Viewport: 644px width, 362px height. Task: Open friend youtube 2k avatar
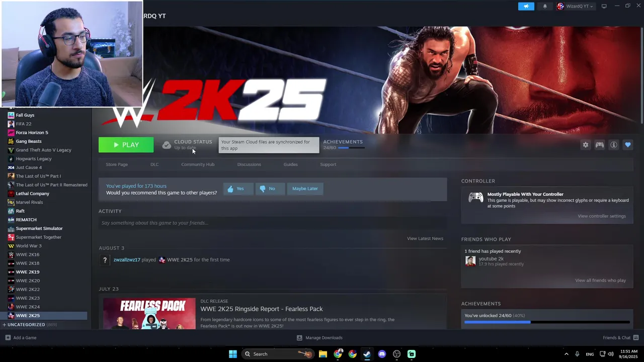pos(470,261)
